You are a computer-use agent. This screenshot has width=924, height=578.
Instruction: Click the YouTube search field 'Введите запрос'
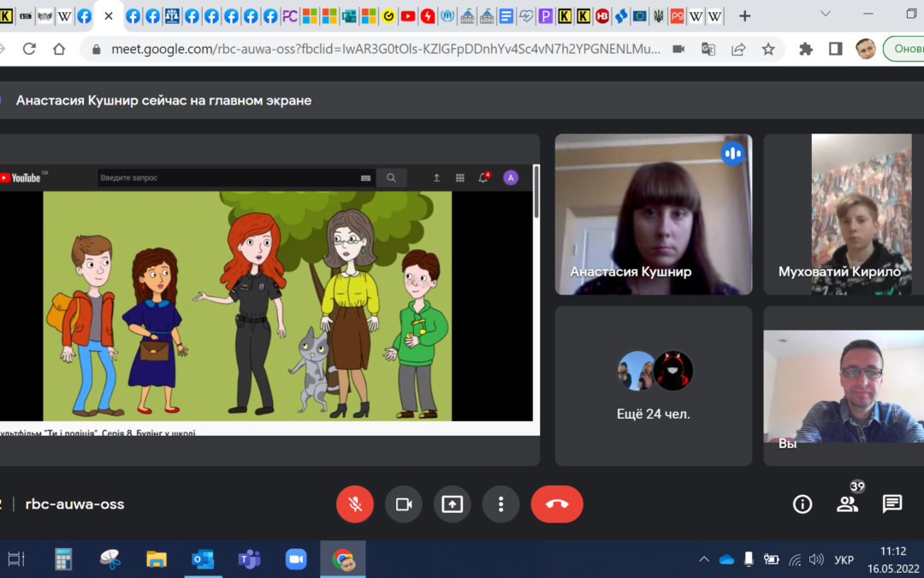click(x=230, y=177)
